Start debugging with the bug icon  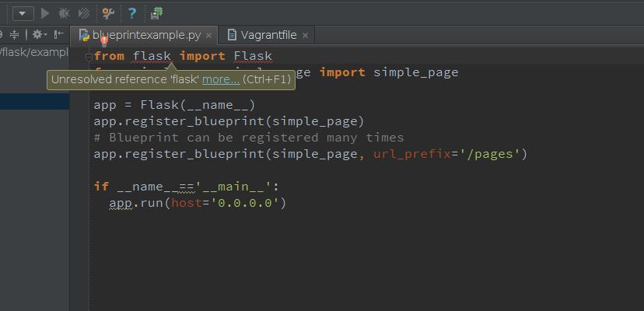[64, 13]
